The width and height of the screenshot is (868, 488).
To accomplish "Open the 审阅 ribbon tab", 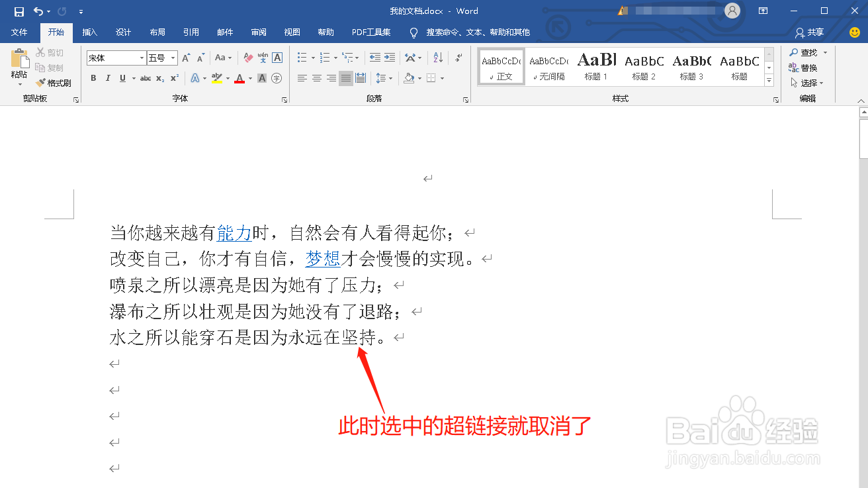I will point(258,32).
